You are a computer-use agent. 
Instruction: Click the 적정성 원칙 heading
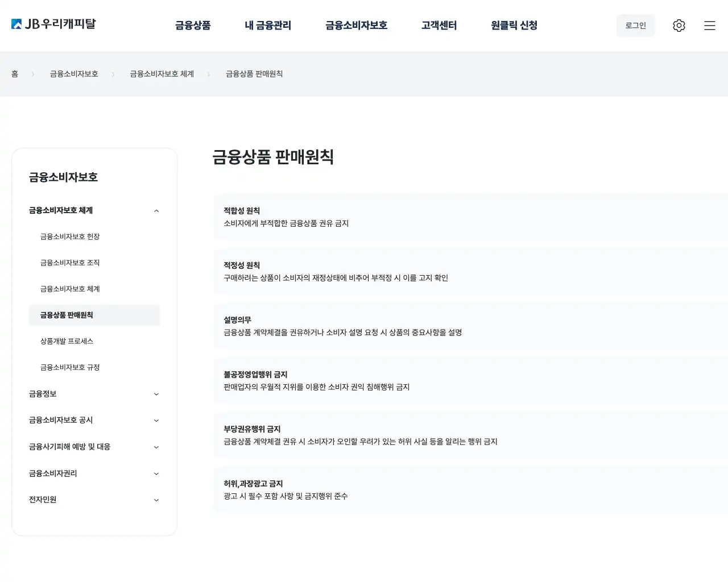click(x=242, y=265)
